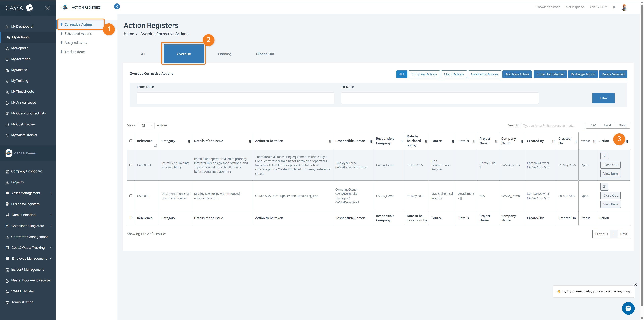Tick the checkbox for row CA000001
644x320 pixels.
click(131, 196)
